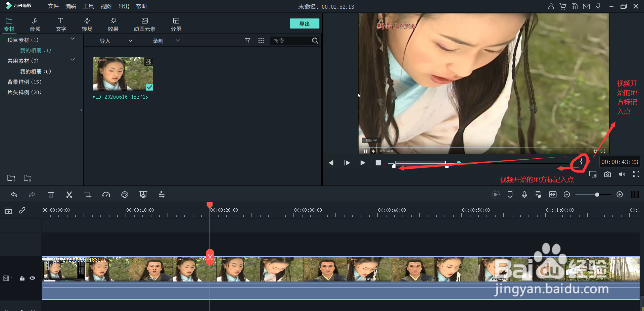Open 背景样例 (15) samples

coord(25,82)
